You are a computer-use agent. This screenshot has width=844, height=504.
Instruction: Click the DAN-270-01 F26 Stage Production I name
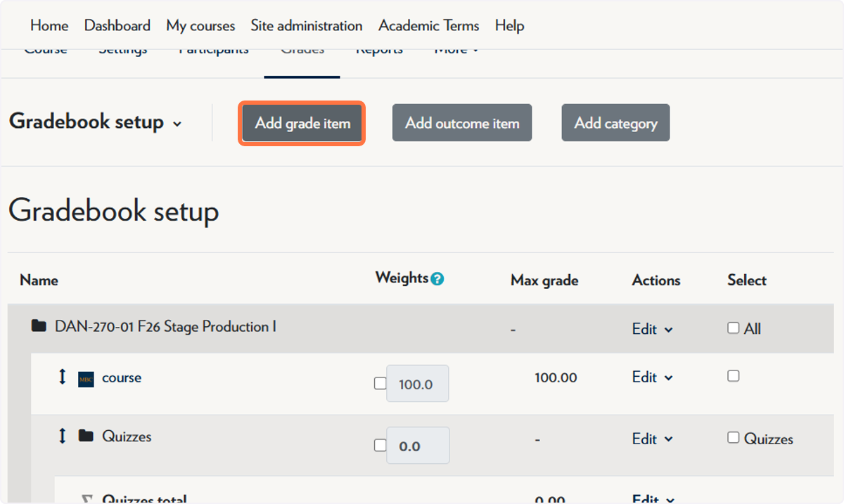(x=165, y=327)
